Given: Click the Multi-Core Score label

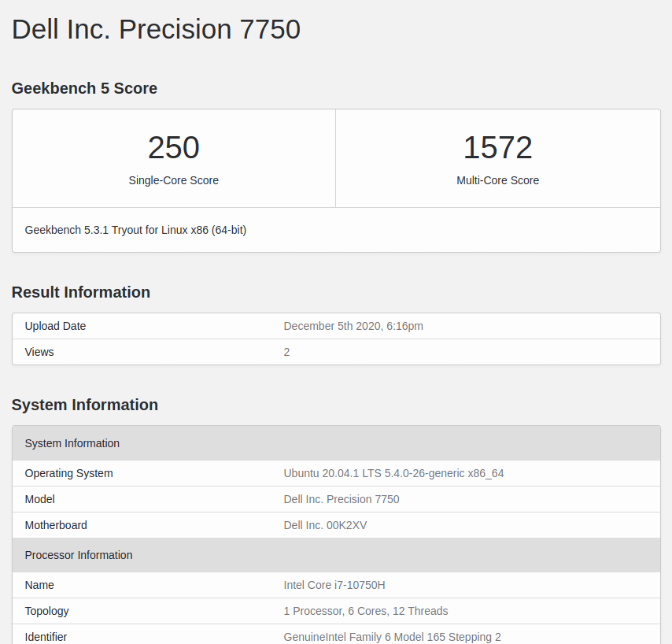Looking at the screenshot, I should pyautogui.click(x=497, y=180).
